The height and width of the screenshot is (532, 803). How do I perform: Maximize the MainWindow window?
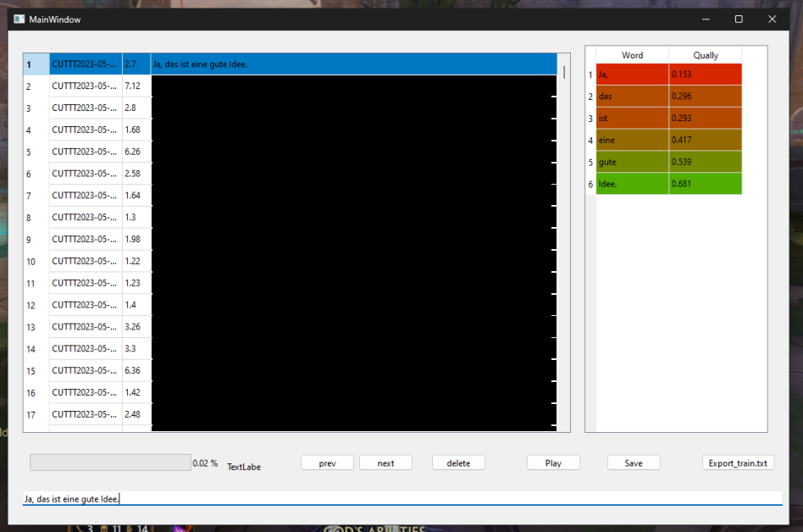(738, 19)
